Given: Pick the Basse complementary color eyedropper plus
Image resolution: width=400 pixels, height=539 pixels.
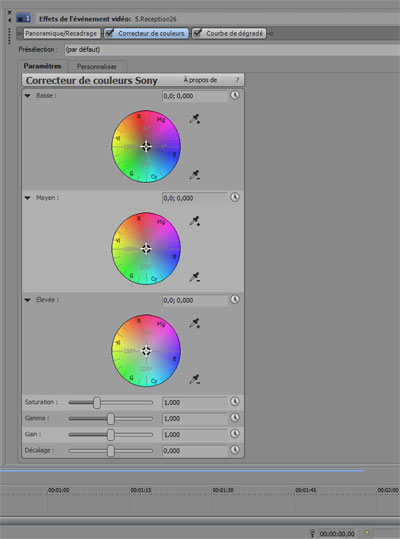Looking at the screenshot, I should [195, 119].
